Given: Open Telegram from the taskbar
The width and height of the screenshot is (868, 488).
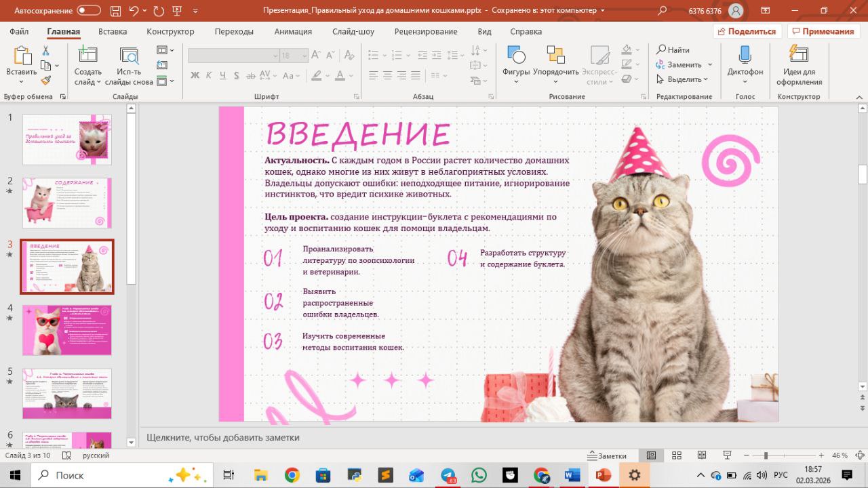Looking at the screenshot, I should [448, 475].
